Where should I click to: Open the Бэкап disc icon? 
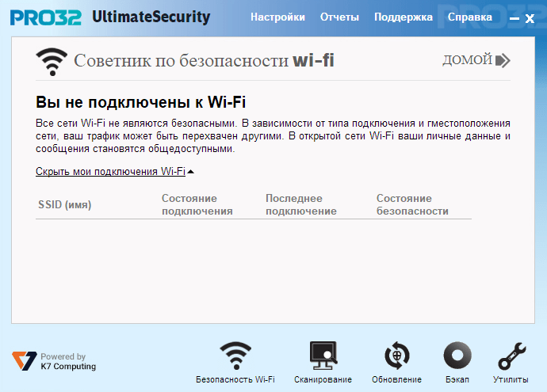457,356
